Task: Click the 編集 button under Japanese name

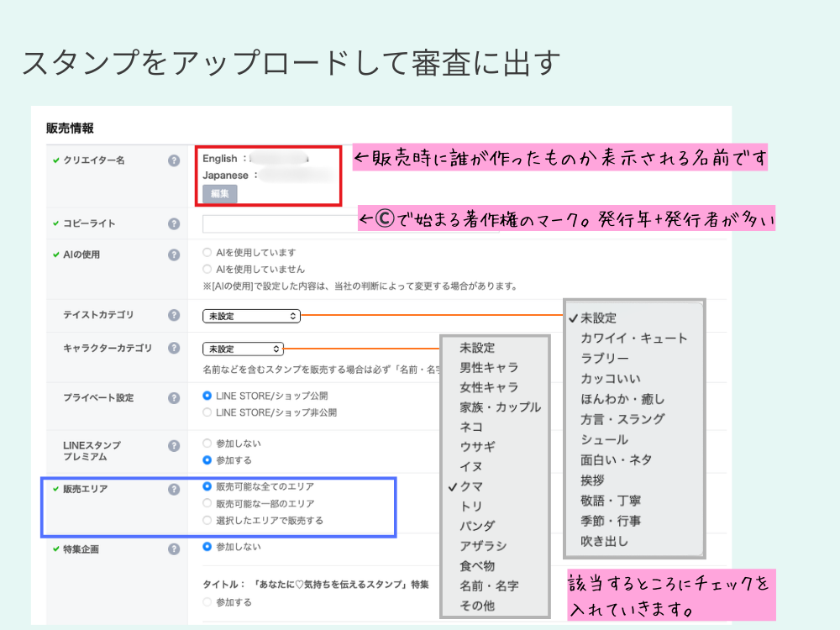Action: [x=218, y=194]
